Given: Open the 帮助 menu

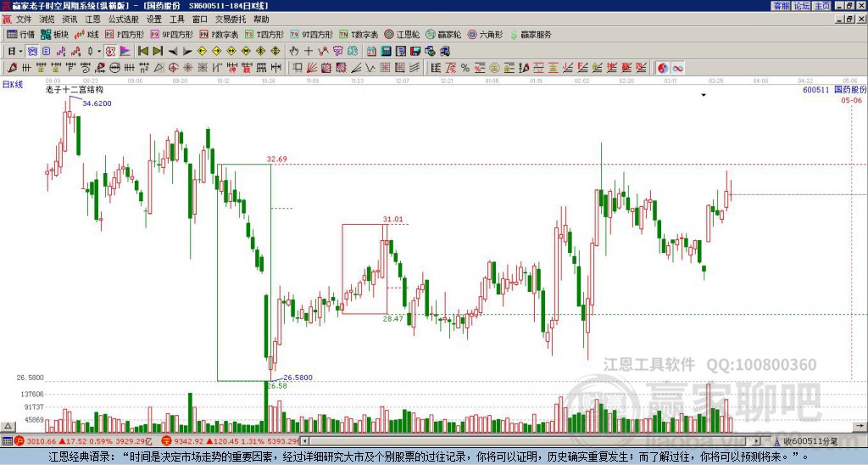Looking at the screenshot, I should point(261,20).
